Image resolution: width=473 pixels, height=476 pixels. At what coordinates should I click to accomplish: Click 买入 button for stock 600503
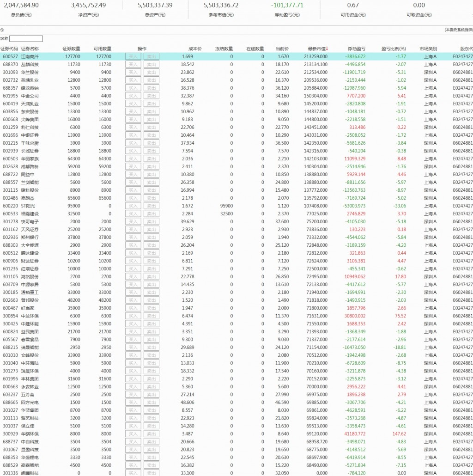(133, 159)
